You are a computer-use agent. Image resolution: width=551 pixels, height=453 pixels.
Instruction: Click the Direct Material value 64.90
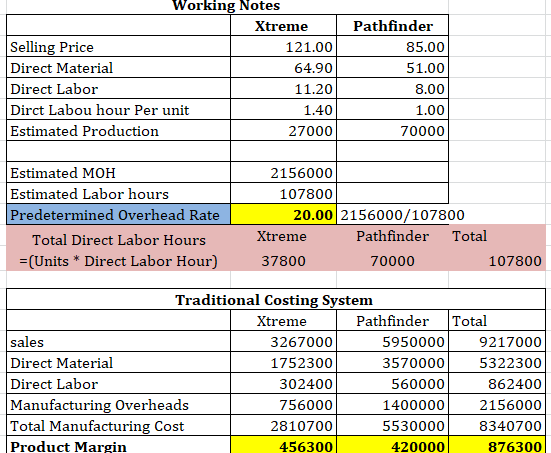[283, 68]
